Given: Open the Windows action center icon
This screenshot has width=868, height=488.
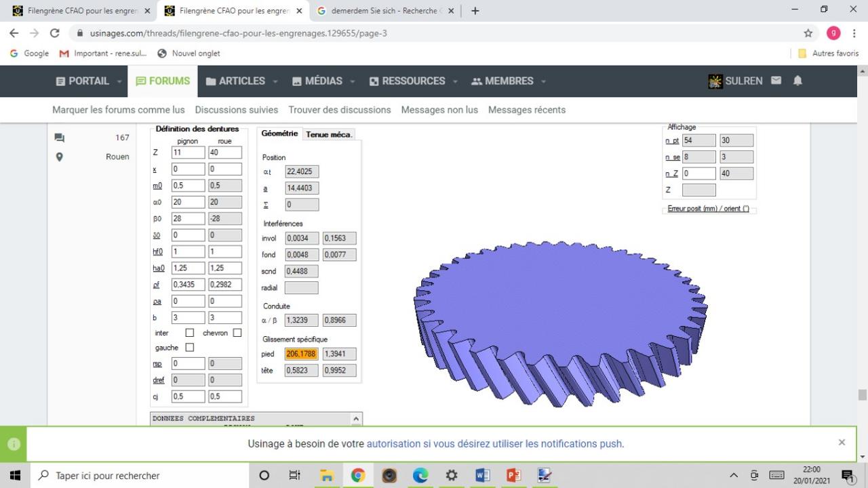Looking at the screenshot, I should click(x=848, y=476).
